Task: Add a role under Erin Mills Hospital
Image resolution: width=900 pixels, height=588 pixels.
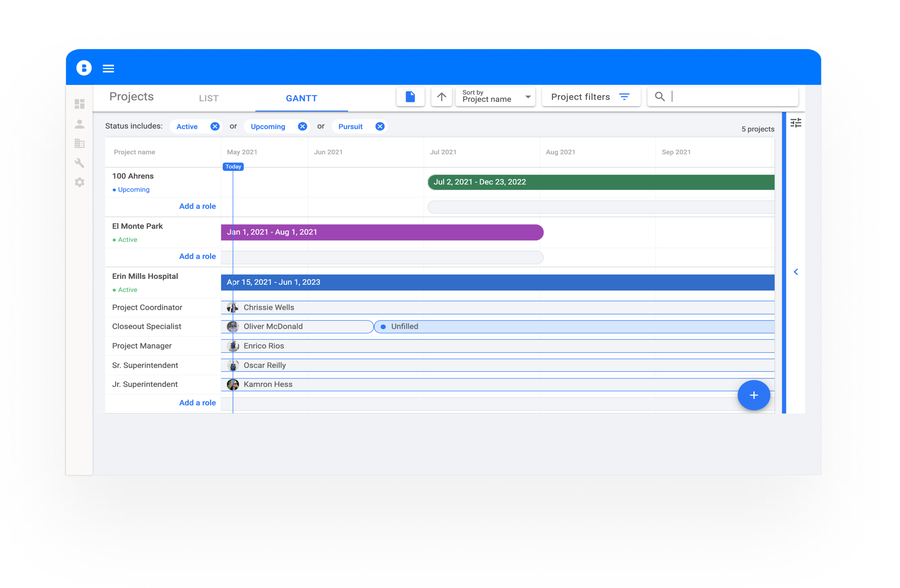Action: (x=197, y=402)
